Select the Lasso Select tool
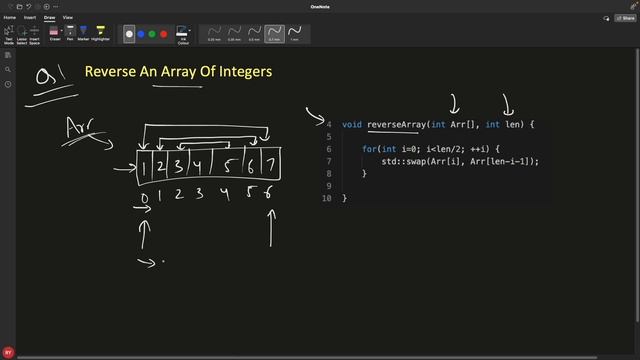 pyautogui.click(x=22, y=35)
